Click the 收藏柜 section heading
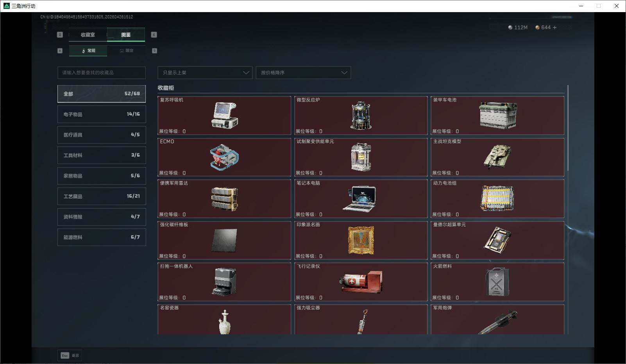The image size is (626, 364). pos(166,88)
